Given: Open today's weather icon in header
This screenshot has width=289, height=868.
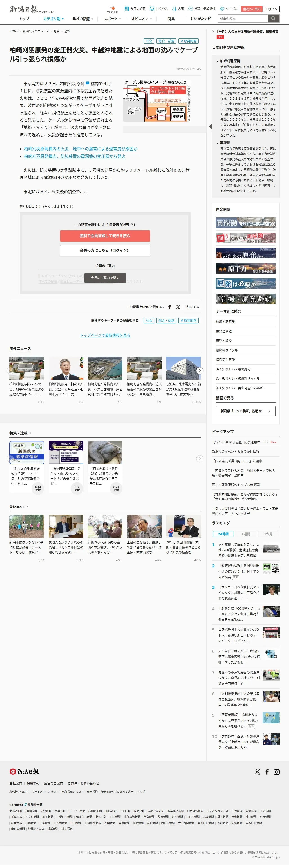Looking at the screenshot, I should [x=112, y=9].
